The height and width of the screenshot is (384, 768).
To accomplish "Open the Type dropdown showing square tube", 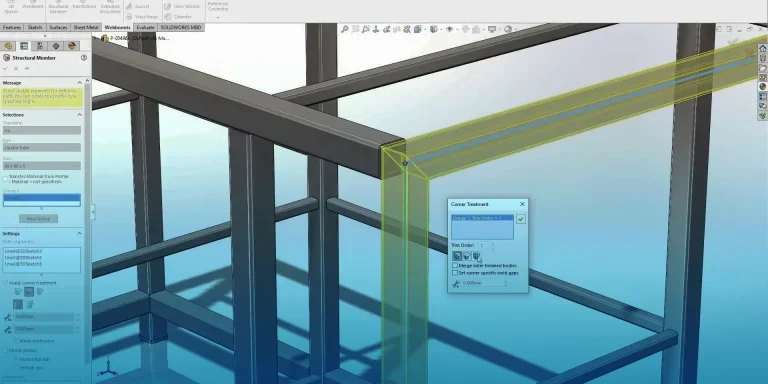I will click(x=42, y=147).
